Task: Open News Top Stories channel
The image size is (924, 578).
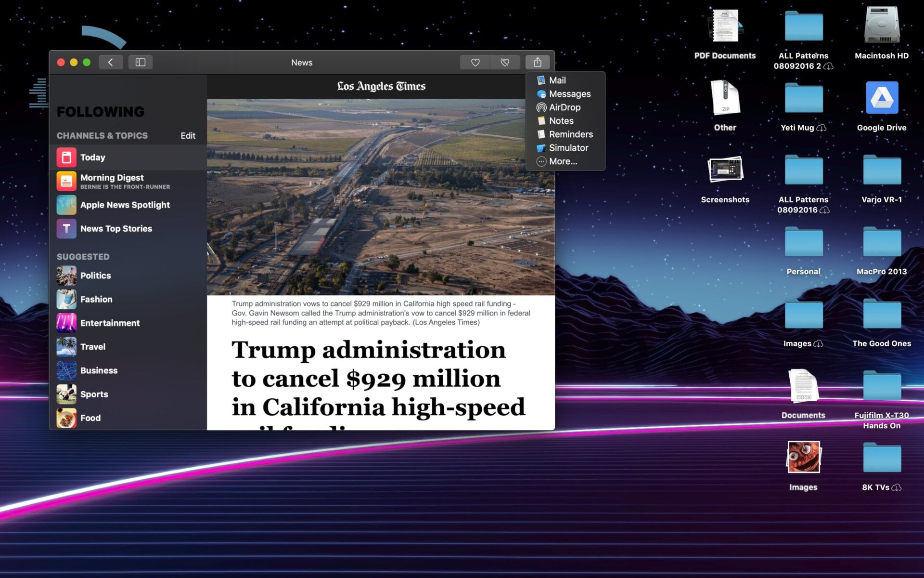Action: [x=116, y=229]
